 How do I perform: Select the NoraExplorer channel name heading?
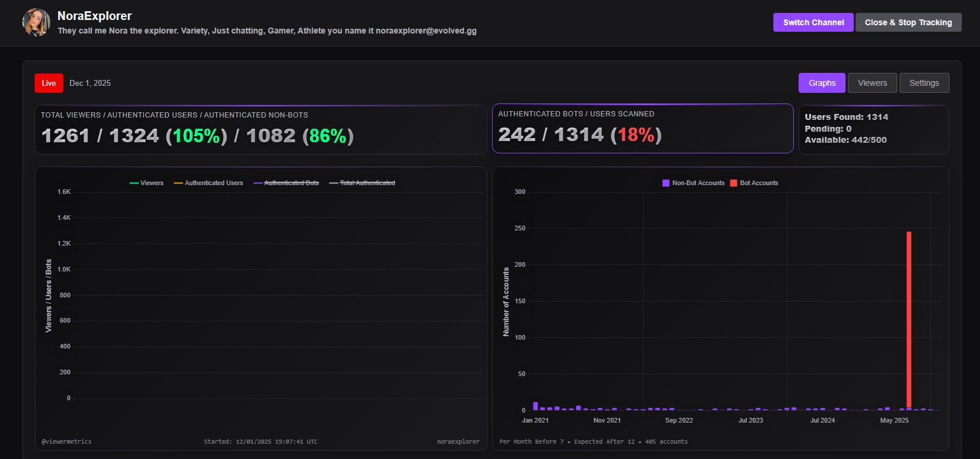[95, 16]
